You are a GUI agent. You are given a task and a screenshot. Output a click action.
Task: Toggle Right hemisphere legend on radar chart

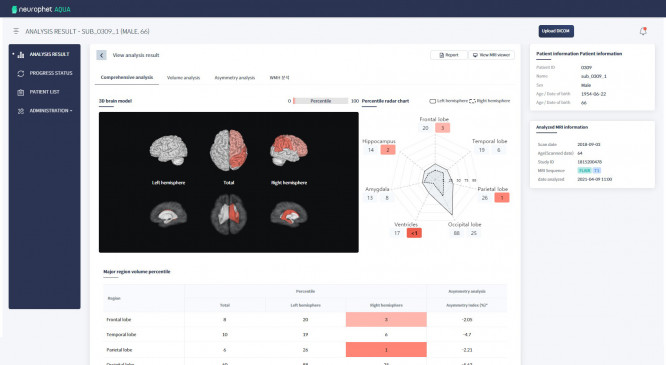click(490, 101)
